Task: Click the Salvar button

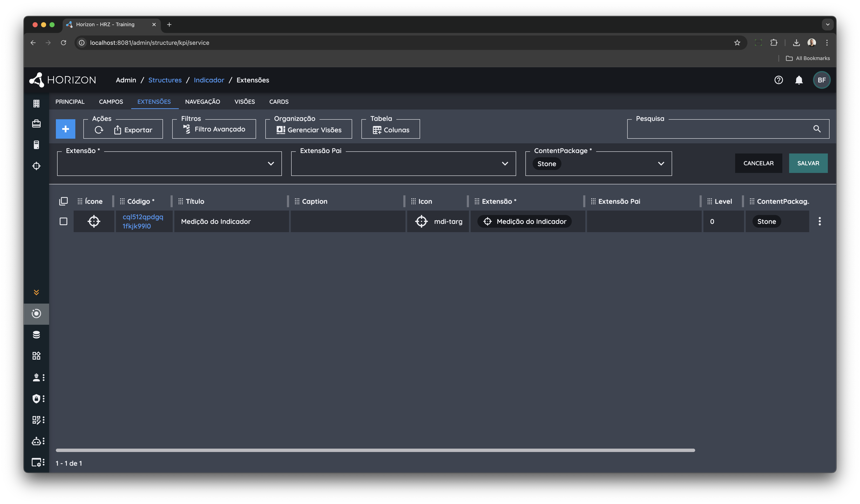Action: pos(808,163)
